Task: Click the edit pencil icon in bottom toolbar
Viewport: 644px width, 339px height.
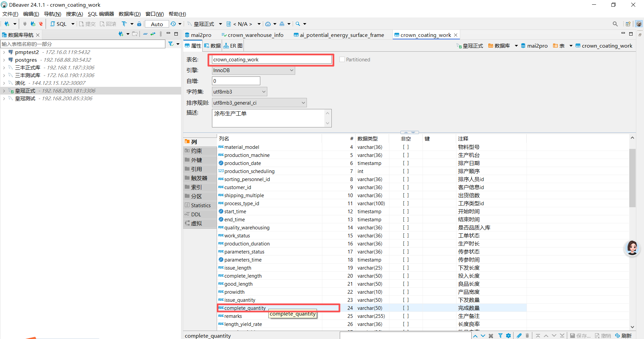Action: click(519, 336)
